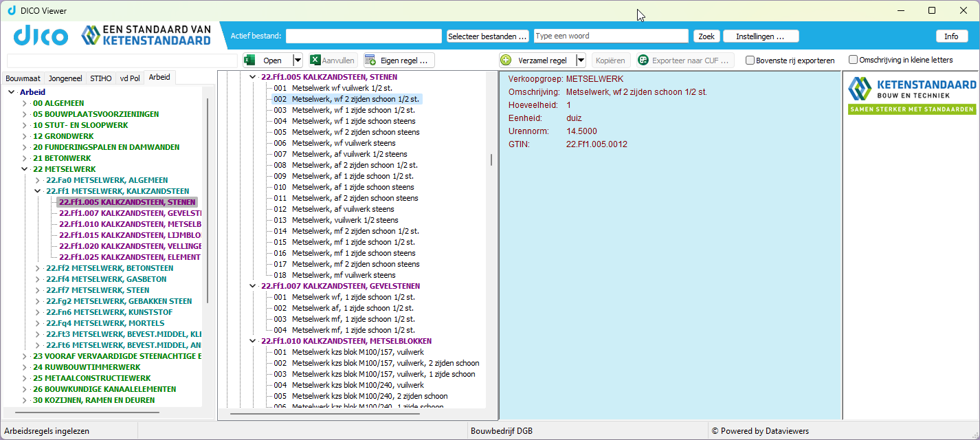Collapse 22.Ff1 METSELWERK, KALKZANDSTEEN node
The width and height of the screenshot is (980, 440).
(x=38, y=191)
